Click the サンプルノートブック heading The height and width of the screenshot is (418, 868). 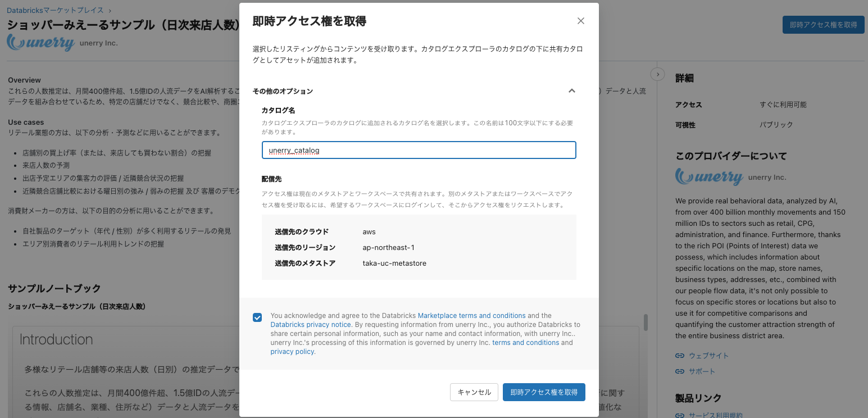point(54,288)
